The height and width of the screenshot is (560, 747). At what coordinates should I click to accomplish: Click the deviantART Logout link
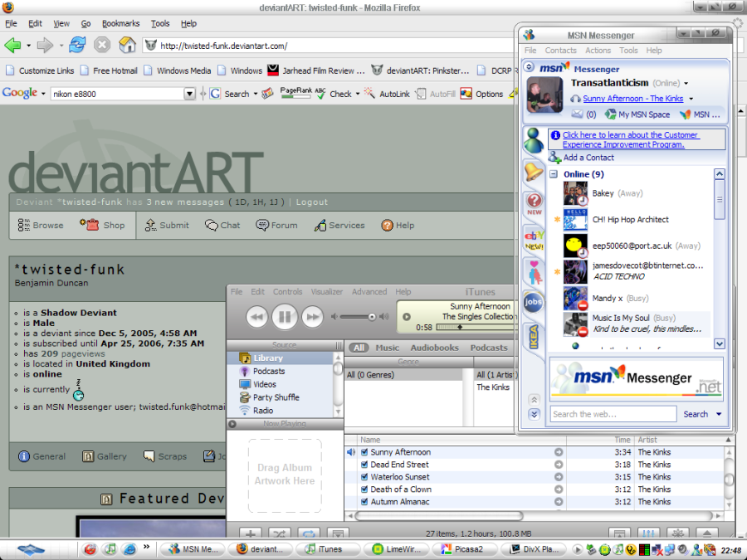point(311,202)
